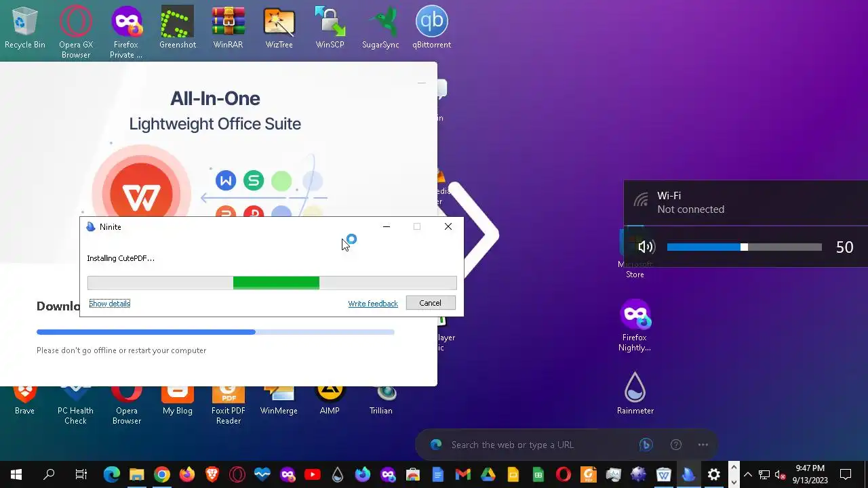The image size is (868, 488).
Task: Click the File Explorer taskbar icon
Action: (136, 474)
